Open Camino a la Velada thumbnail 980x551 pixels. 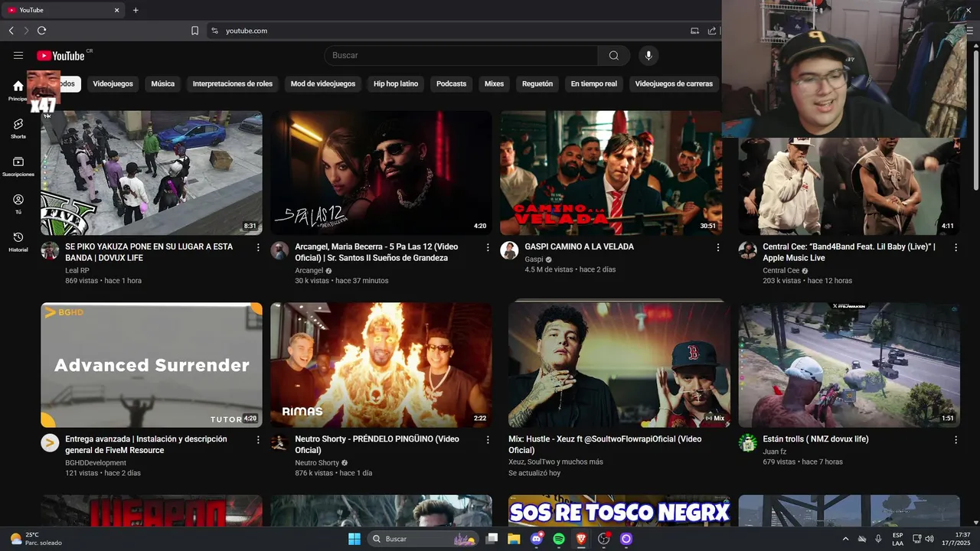611,173
